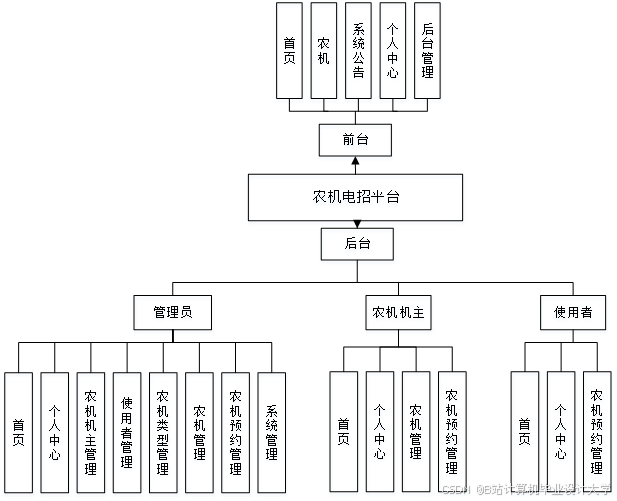Select the 管理员 role box
The width and height of the screenshot is (617, 501).
click(172, 312)
